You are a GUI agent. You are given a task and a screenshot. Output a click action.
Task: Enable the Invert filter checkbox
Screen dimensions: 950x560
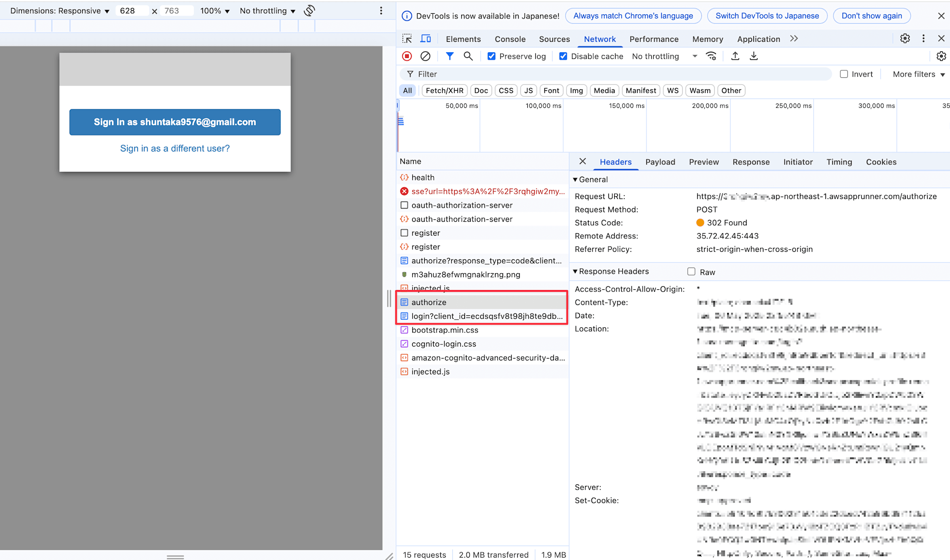(x=844, y=74)
